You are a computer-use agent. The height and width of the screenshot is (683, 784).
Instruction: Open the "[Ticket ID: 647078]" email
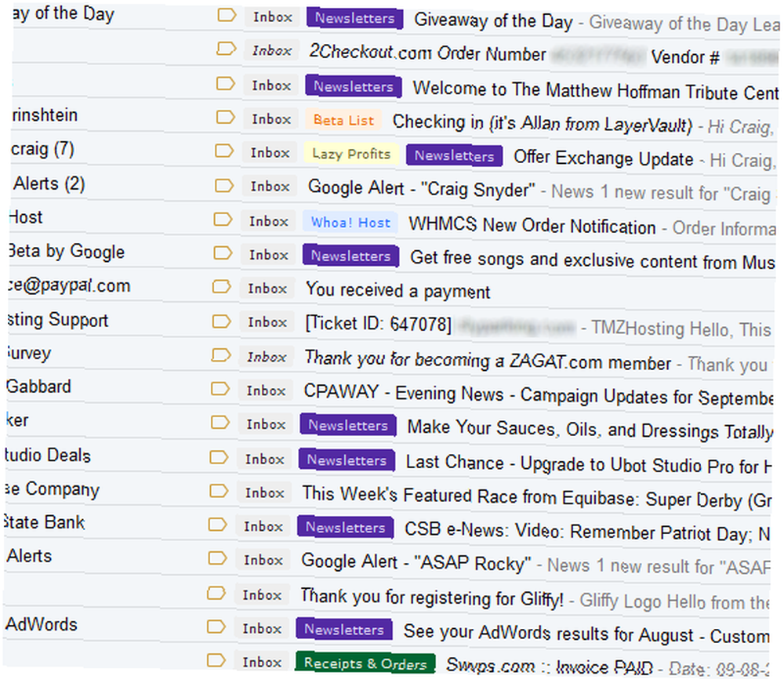379,324
